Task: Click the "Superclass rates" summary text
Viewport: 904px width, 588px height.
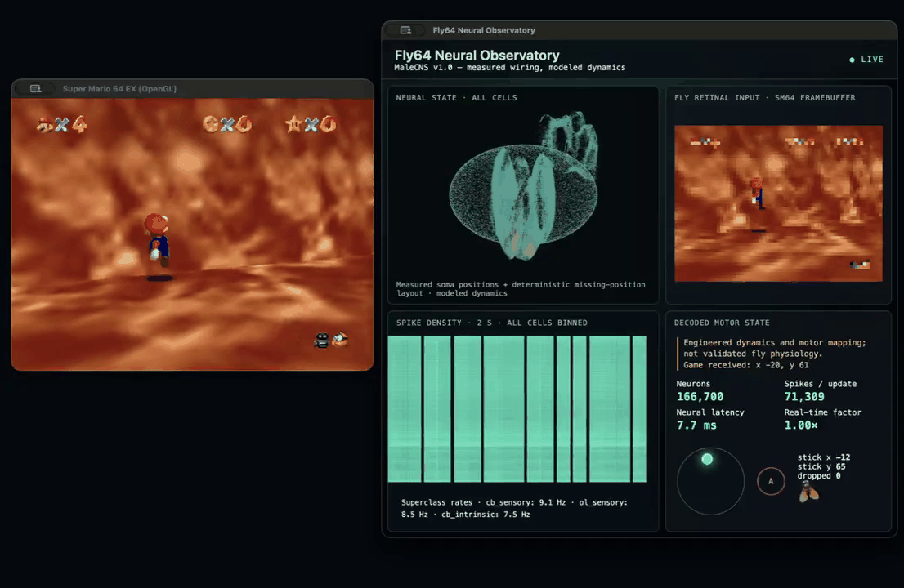Action: (514, 509)
